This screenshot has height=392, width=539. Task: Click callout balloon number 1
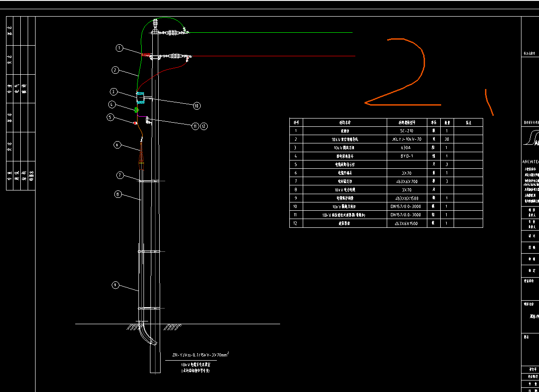(x=119, y=48)
